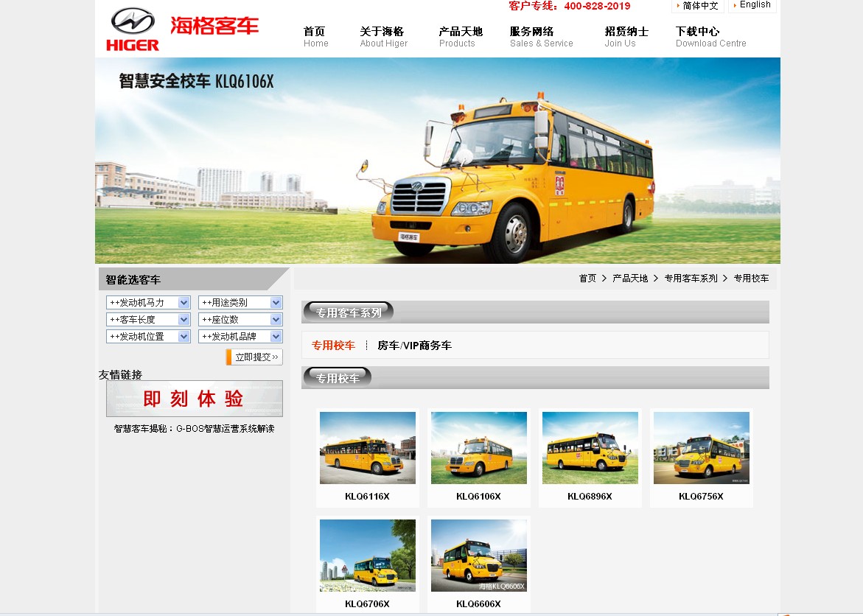Screen dimensions: 863x616
Task: Open the KLQ6896X school bus thumbnail
Action: [590, 448]
